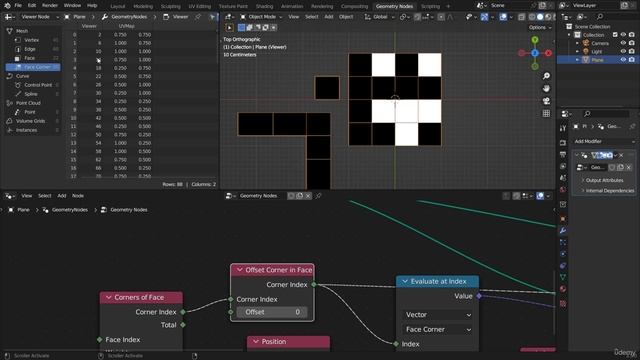This screenshot has height=360, width=640.
Task: Switch to the Compositing workspace tab
Action: [354, 6]
